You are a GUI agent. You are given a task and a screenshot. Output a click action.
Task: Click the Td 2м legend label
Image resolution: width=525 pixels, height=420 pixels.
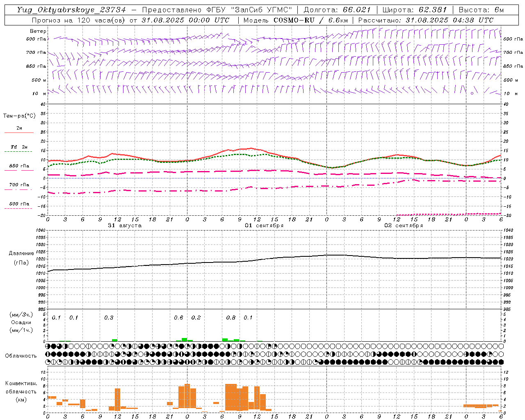(x=19, y=147)
